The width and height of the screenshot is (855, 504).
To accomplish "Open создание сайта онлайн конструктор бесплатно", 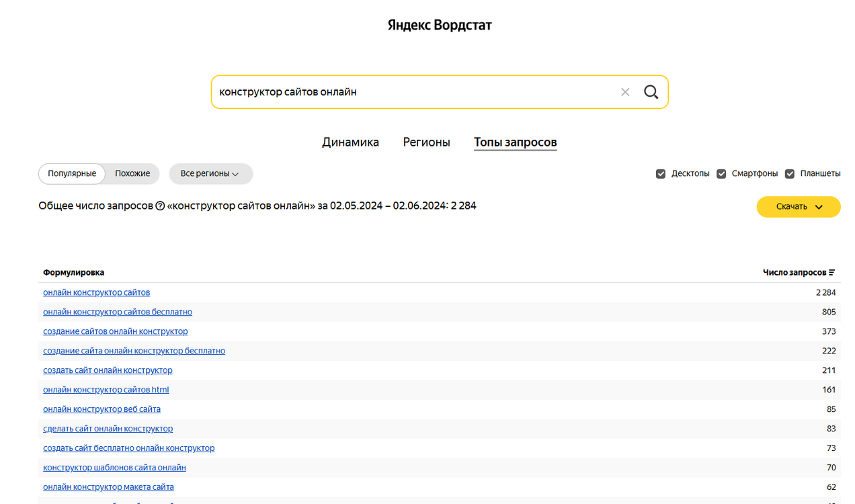I will tap(134, 351).
